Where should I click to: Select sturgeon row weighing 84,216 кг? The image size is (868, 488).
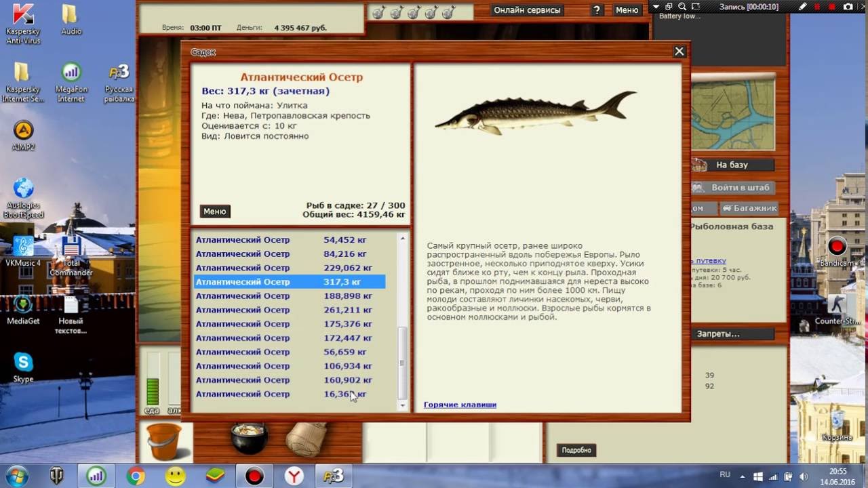click(x=290, y=254)
